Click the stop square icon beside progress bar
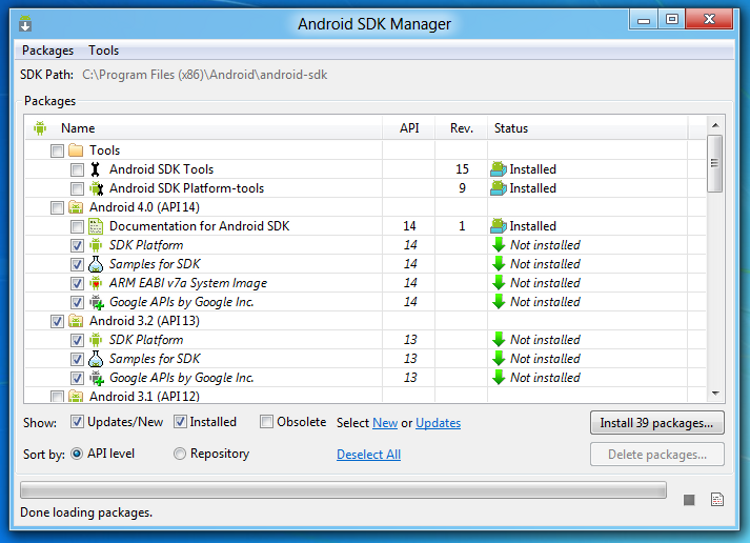 689,500
